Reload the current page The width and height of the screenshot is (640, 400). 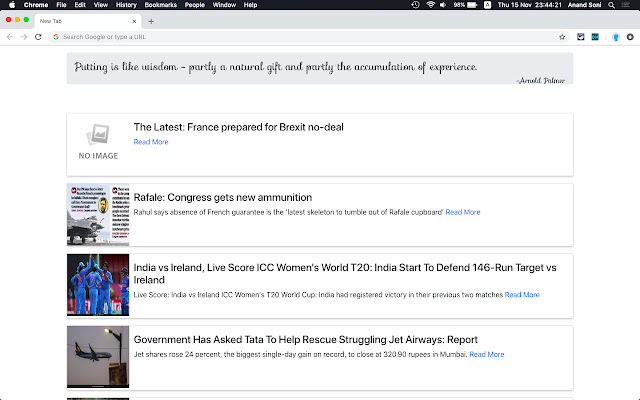click(39, 36)
